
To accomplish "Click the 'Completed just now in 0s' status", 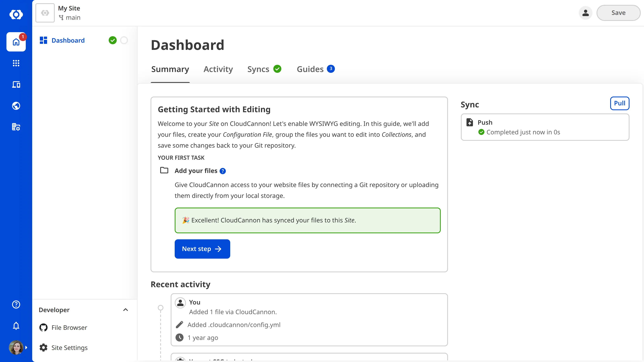I will pos(523,132).
